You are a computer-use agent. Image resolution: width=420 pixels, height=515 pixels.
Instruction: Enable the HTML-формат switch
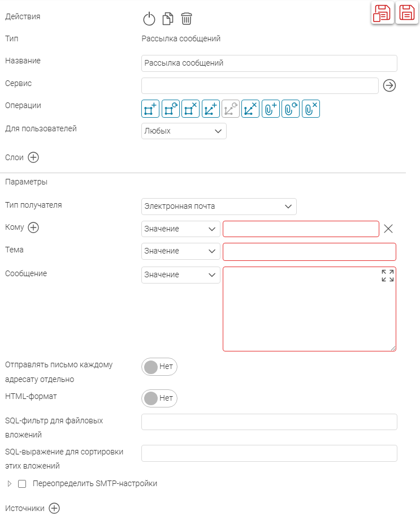click(159, 398)
